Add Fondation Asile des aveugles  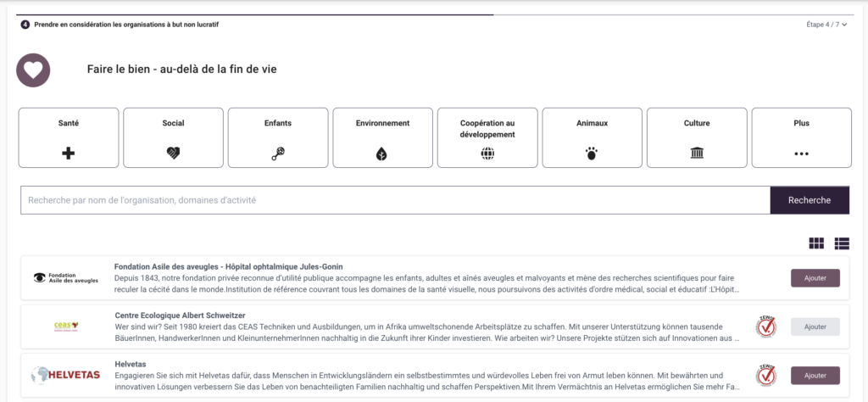(815, 277)
